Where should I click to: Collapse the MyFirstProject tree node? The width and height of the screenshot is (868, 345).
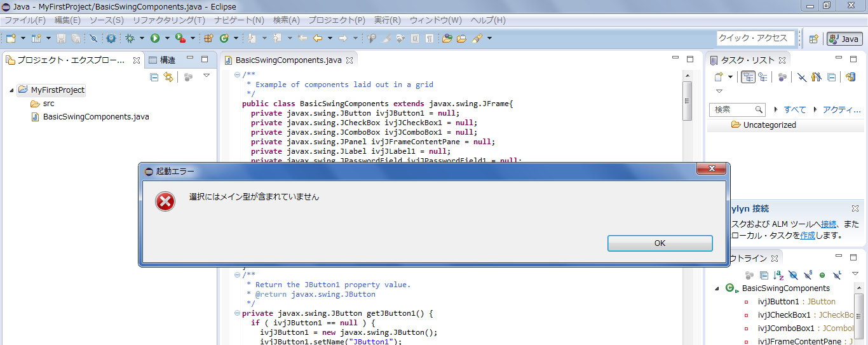12,90
